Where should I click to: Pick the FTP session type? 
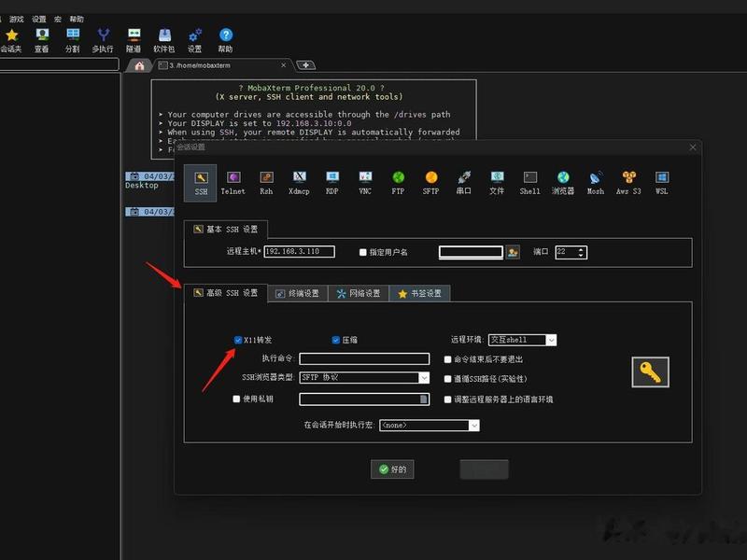pyautogui.click(x=399, y=183)
